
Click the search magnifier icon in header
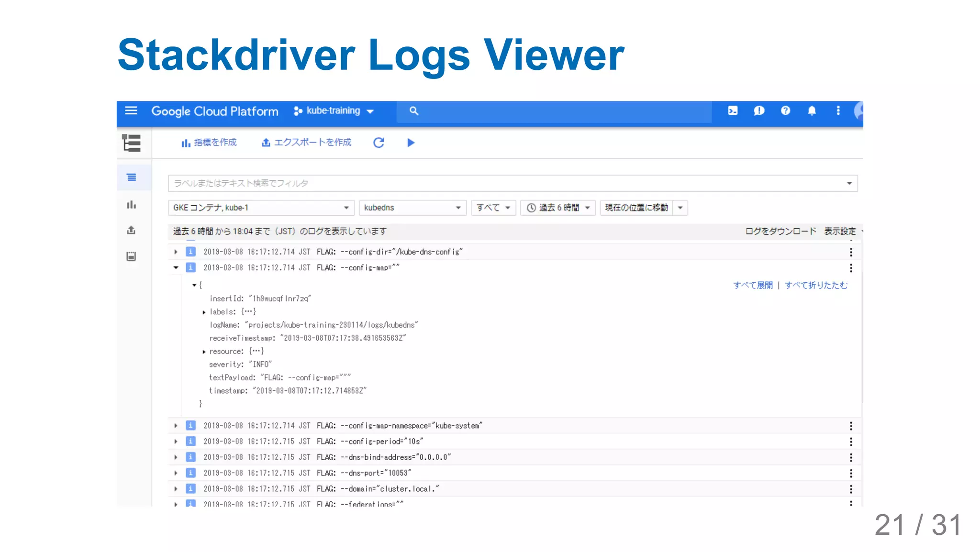[414, 111]
